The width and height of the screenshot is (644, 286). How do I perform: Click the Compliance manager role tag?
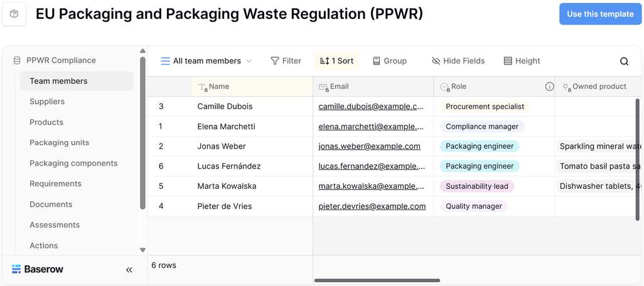pyautogui.click(x=482, y=127)
